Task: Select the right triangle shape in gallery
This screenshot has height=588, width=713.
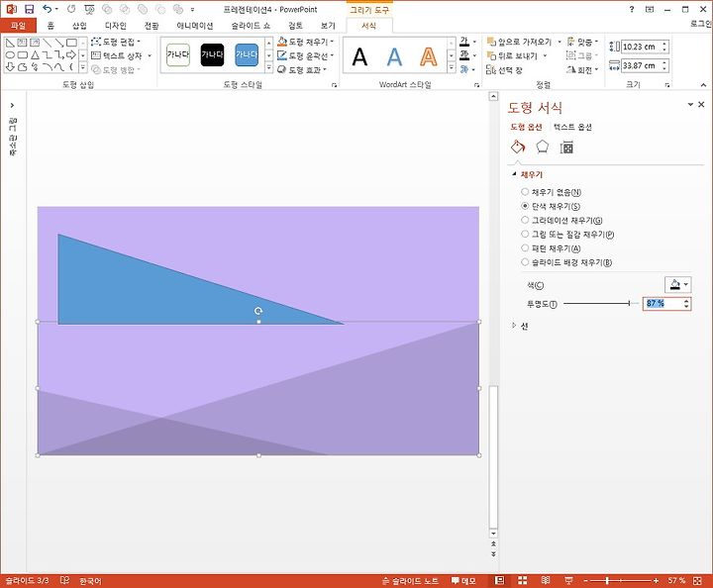Action: pos(10,43)
